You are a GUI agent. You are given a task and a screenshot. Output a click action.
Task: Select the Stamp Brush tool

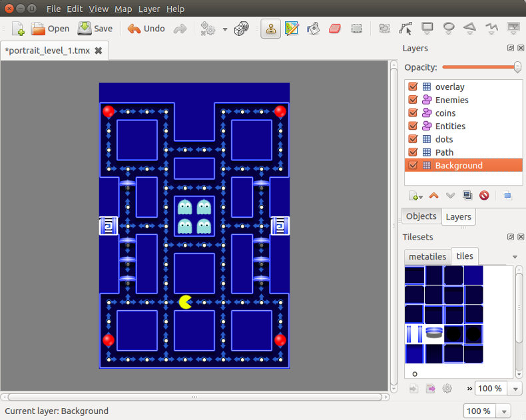click(271, 29)
